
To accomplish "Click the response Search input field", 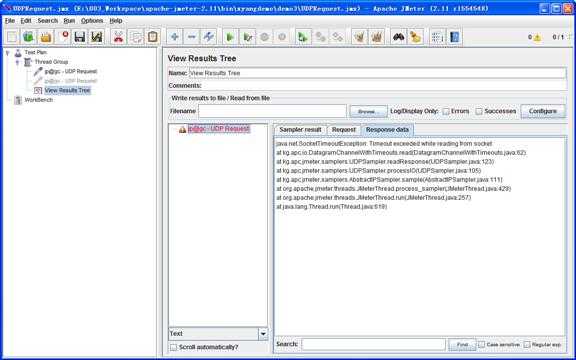I will pos(374,345).
